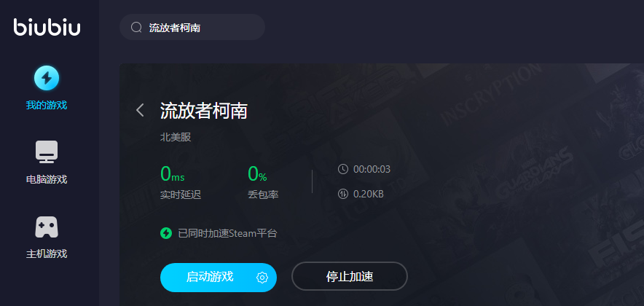Screen dimensions: 644x306
Task: Open launch settings gear on 启动游戏
Action: point(262,278)
